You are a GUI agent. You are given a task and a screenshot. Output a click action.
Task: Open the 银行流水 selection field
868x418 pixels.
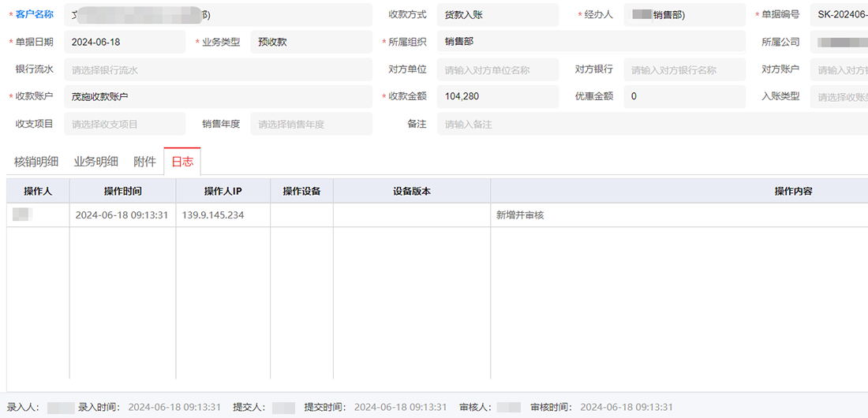coord(217,69)
